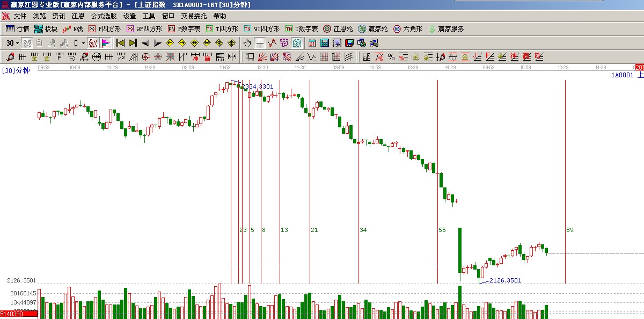Open the 江恩轮 Gann wheel tool
The image size is (644, 319).
339,29
